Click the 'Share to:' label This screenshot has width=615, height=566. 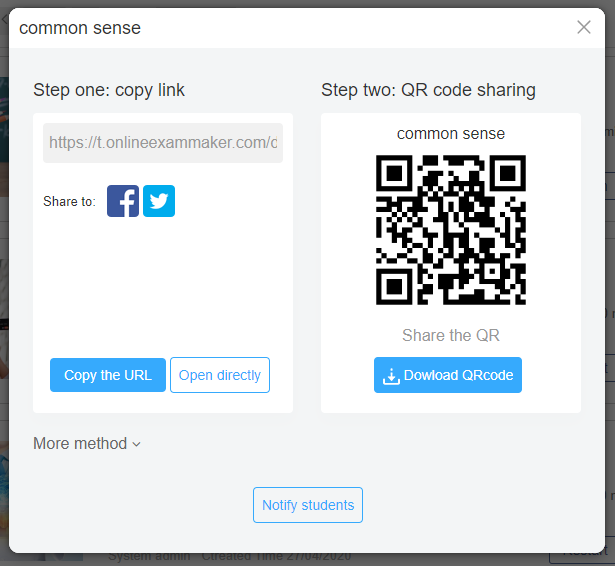tap(69, 201)
